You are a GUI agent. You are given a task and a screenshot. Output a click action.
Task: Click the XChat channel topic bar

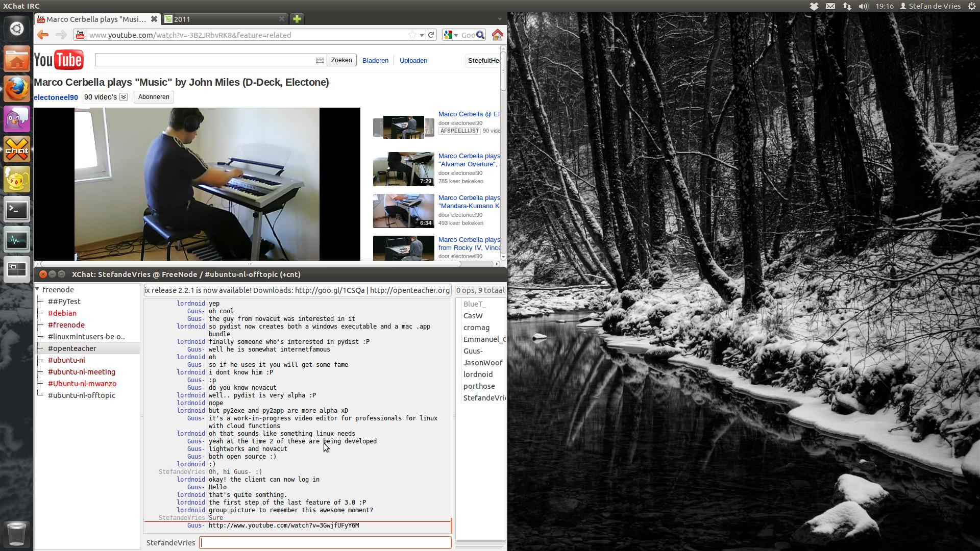coord(298,290)
